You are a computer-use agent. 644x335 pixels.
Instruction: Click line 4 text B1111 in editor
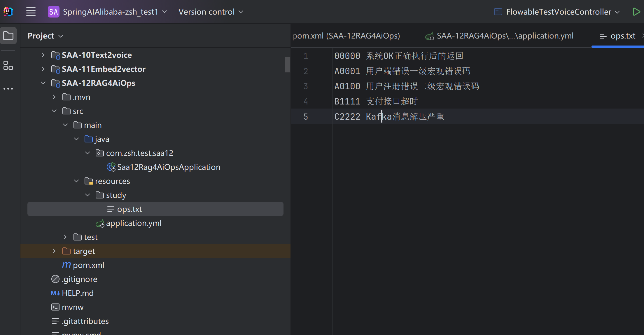(347, 102)
